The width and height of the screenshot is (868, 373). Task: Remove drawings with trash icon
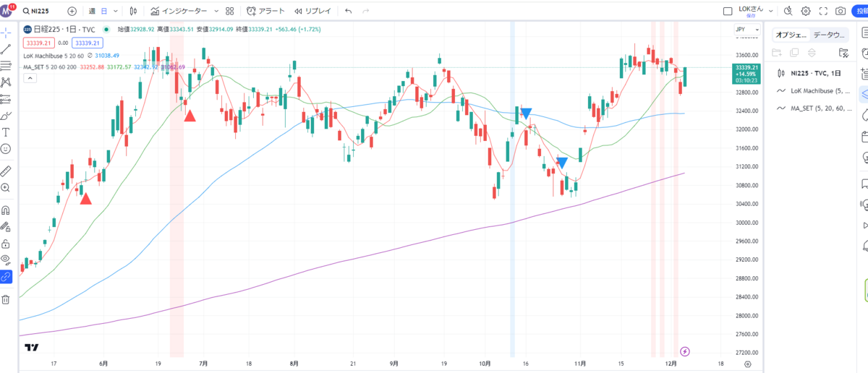pos(6,299)
